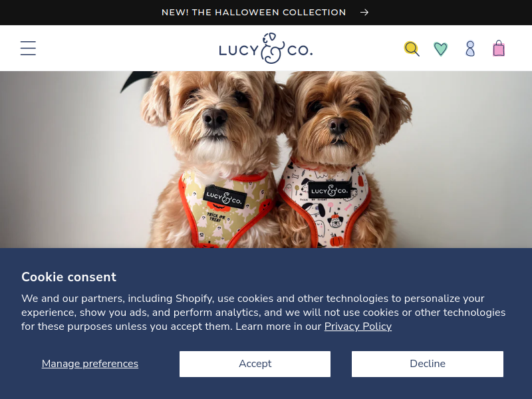Click the Lucy & Co. label on the green harness
Screen dimensions: 532x399
coord(224,197)
